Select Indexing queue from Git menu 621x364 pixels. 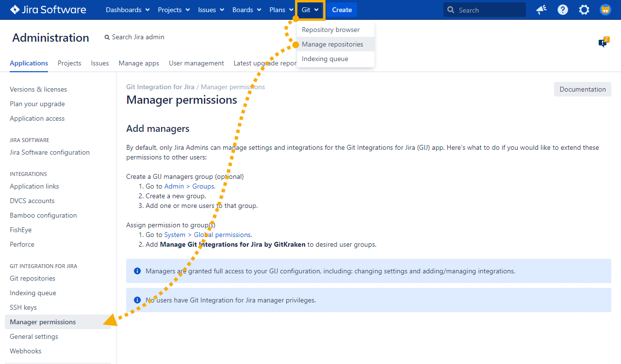point(336,59)
